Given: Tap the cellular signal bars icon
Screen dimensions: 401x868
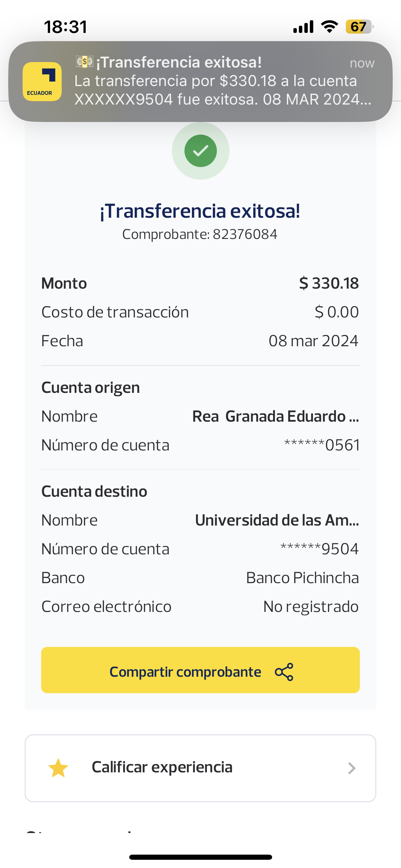Looking at the screenshot, I should coord(303,26).
